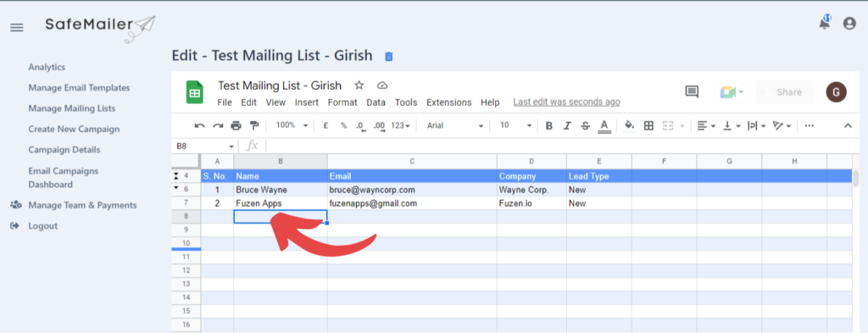This screenshot has height=333, width=868.
Task: Open the notifications bell
Action: tap(824, 23)
